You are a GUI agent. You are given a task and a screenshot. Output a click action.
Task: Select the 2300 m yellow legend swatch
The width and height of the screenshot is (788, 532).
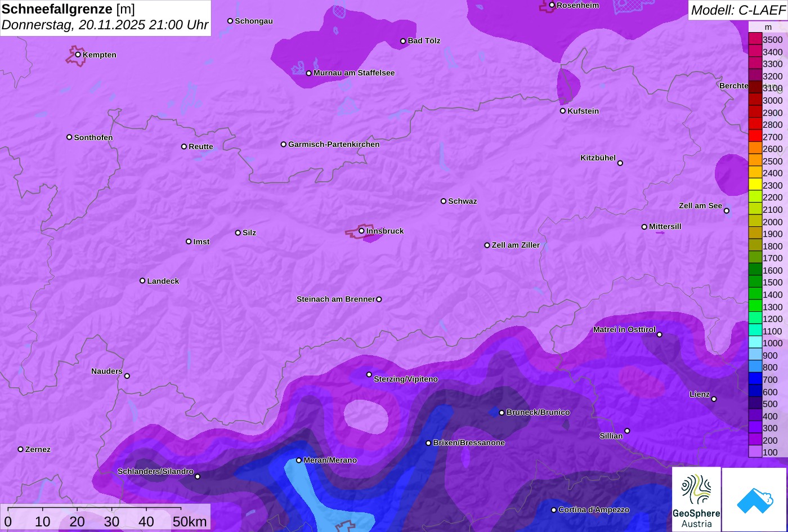pos(755,185)
